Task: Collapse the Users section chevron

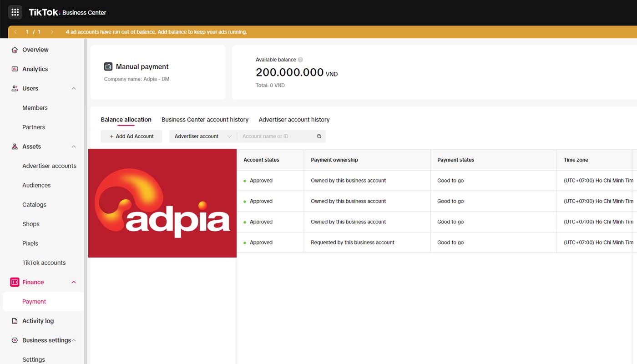Action: (74, 88)
